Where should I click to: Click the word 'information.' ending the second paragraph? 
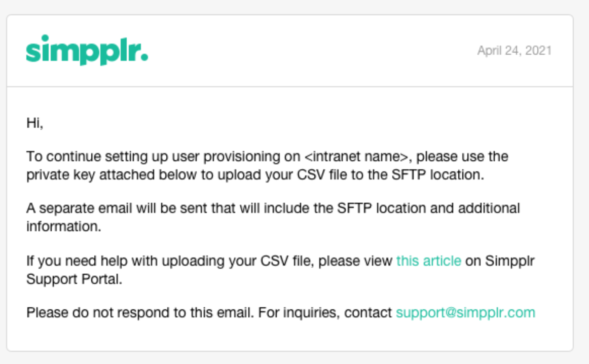click(64, 227)
